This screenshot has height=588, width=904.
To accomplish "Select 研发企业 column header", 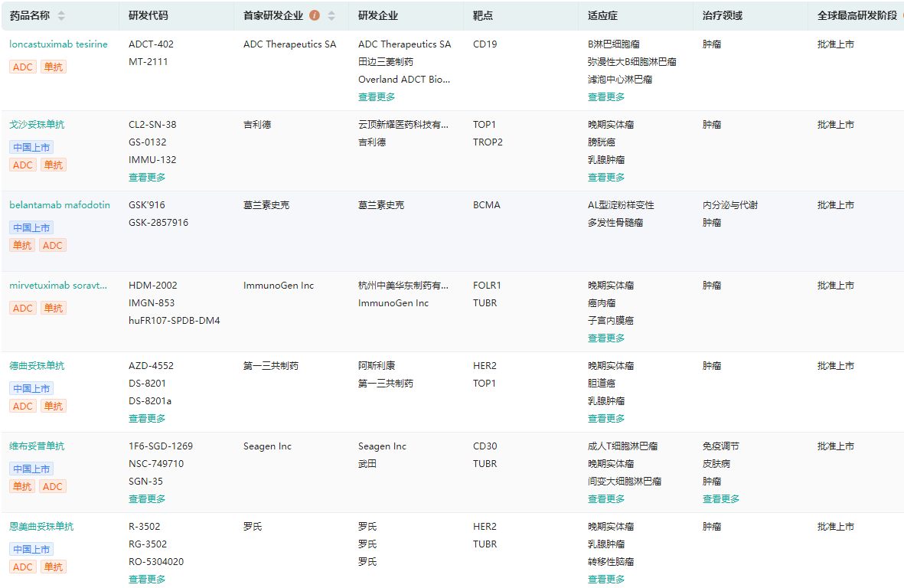I will coord(377,15).
